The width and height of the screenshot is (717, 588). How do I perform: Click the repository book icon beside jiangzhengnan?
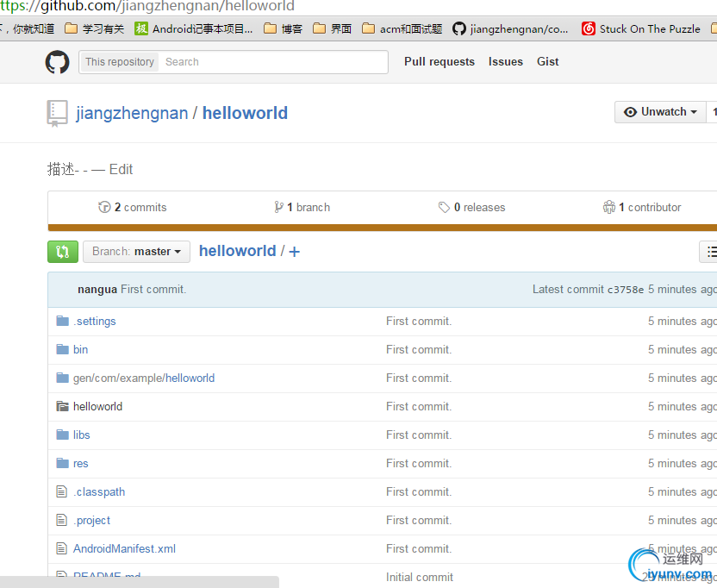tap(57, 113)
